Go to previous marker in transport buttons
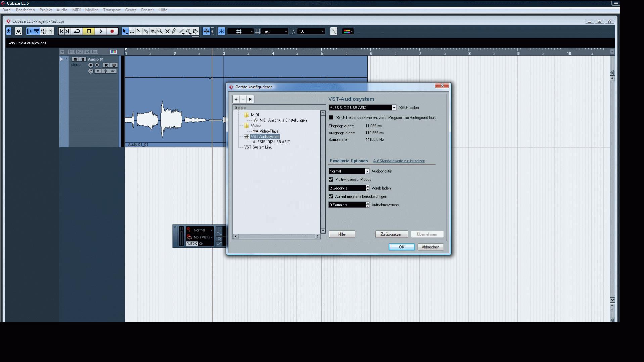The image size is (644, 362). 61,31
